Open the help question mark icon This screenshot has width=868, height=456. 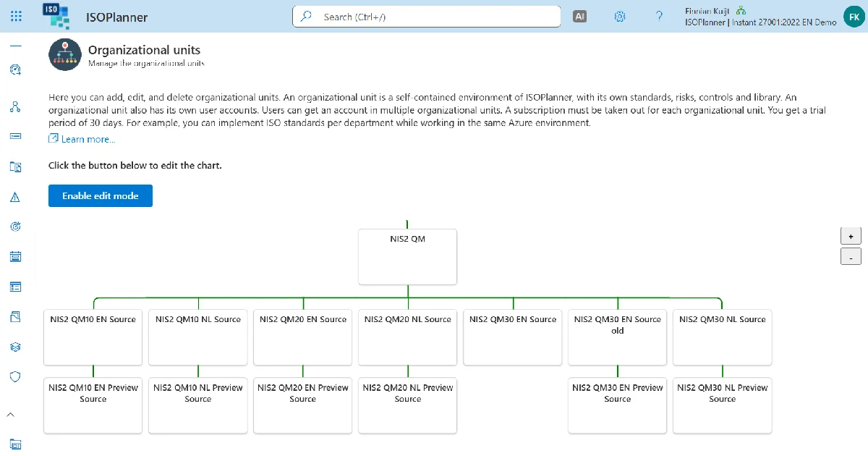[x=660, y=16]
